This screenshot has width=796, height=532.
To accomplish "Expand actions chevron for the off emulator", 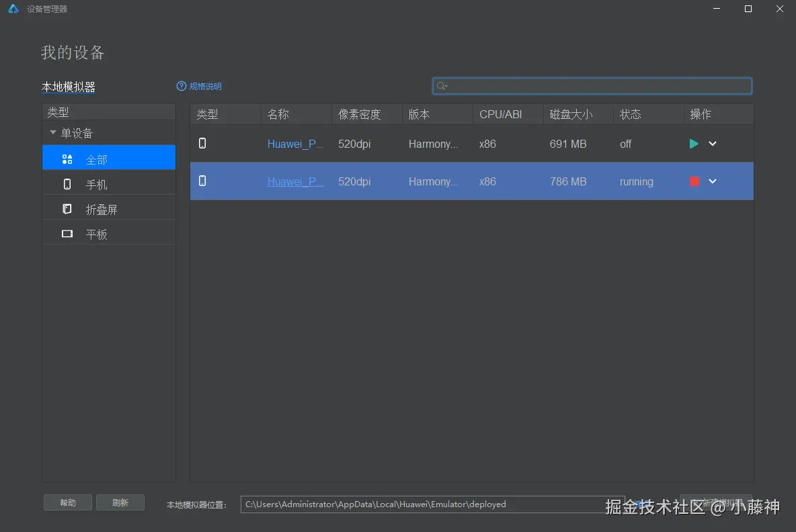I will 712,144.
